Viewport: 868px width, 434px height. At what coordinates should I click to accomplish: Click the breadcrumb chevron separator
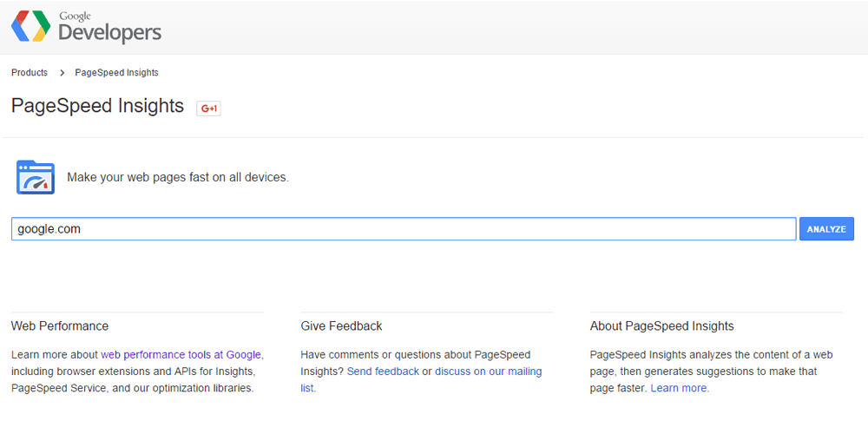(62, 73)
